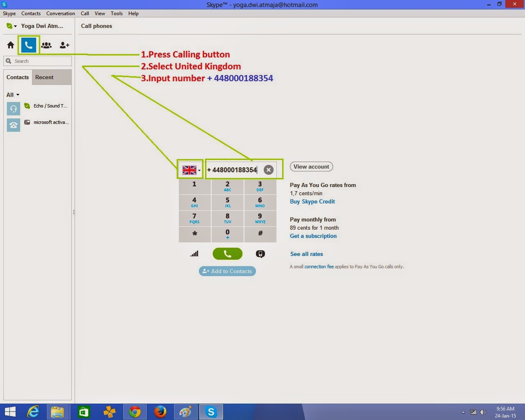Click the search magnifier icon
This screenshot has height=420, width=525.
(9, 61)
